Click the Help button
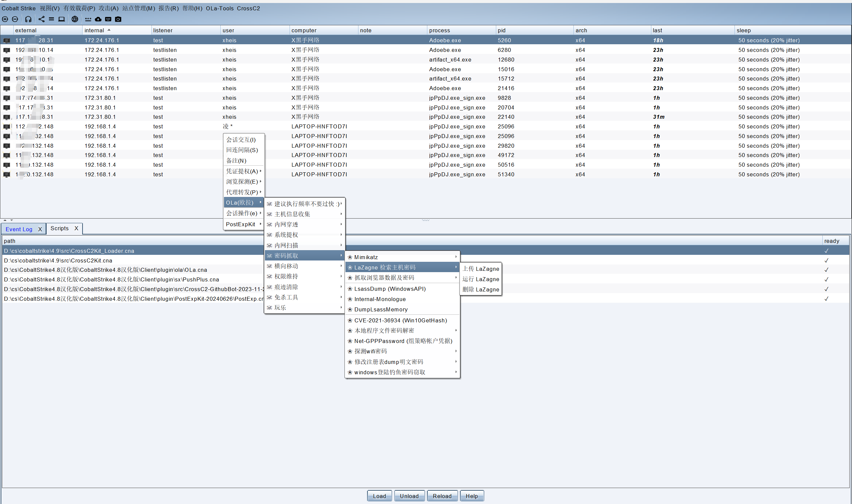 click(472, 496)
